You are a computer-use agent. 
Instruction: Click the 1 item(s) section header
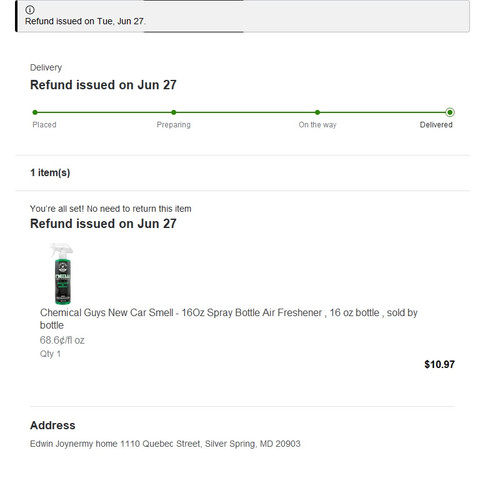[50, 173]
